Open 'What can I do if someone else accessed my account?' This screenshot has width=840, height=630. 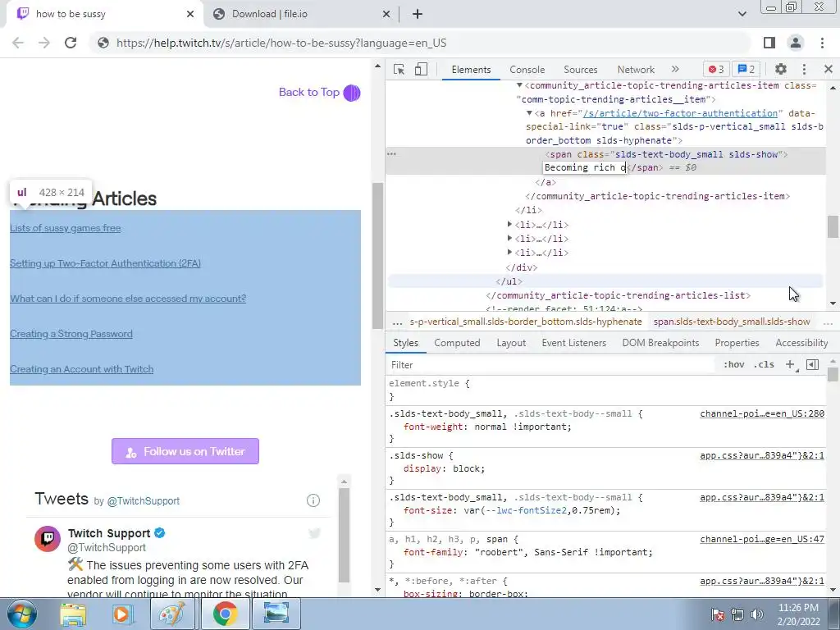pyautogui.click(x=128, y=299)
